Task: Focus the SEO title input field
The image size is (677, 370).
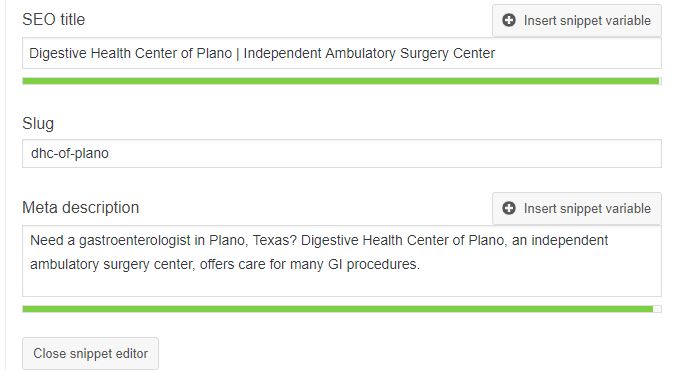Action: click(342, 53)
